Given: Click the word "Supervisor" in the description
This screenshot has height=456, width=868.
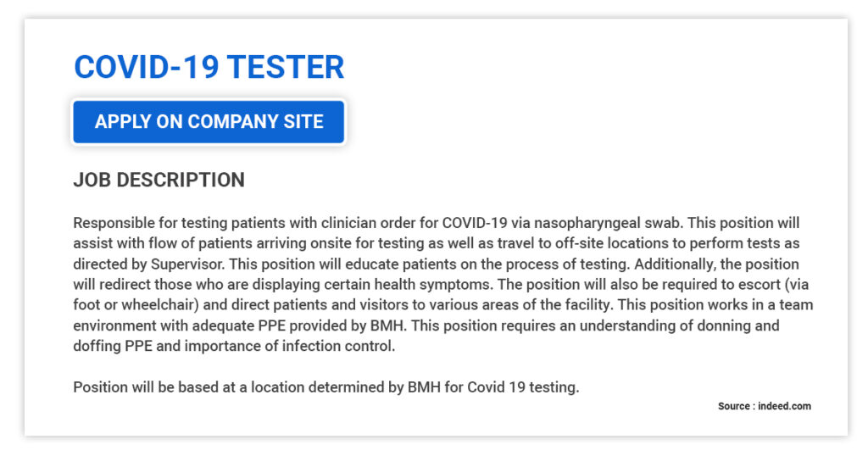Looking at the screenshot, I should point(188,264).
